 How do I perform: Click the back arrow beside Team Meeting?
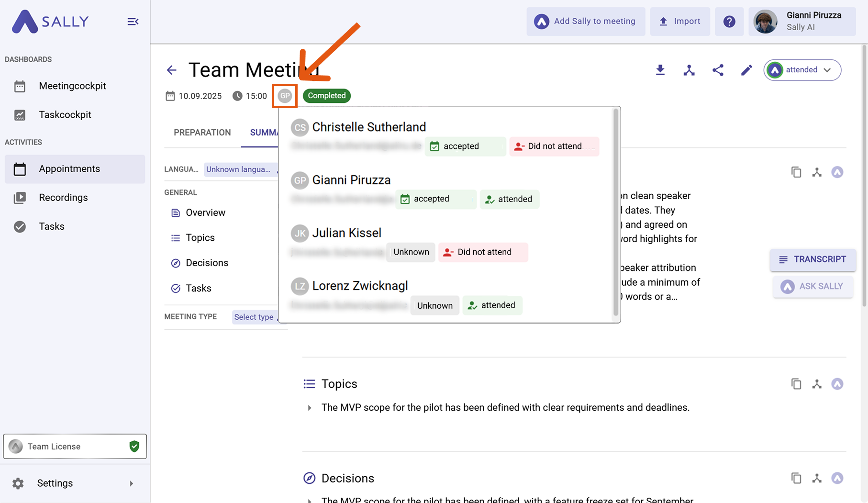(x=171, y=70)
